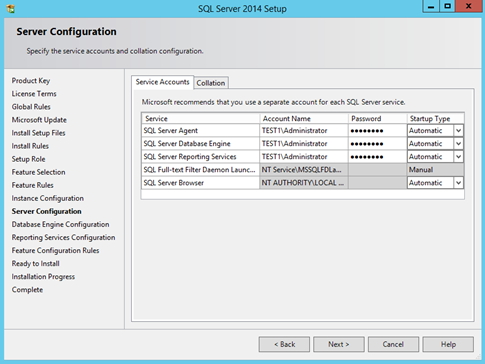Select the SQL Full-text Filter Daemon Launcher row
The width and height of the screenshot is (485, 364).
[303, 170]
